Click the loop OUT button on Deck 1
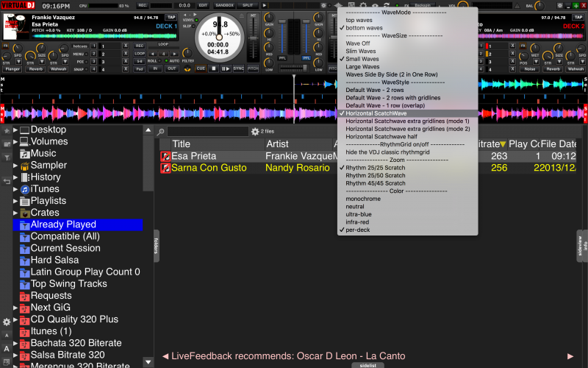The height and width of the screenshot is (368, 588). [172, 68]
